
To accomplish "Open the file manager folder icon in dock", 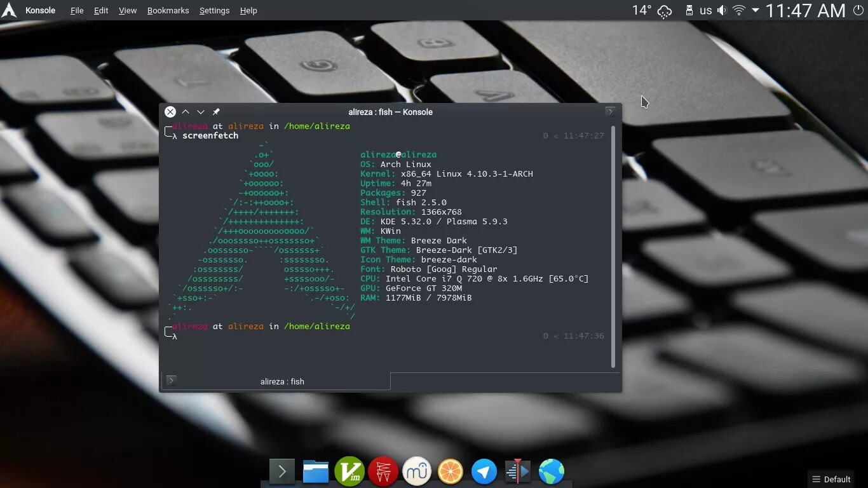I will pyautogui.click(x=316, y=471).
